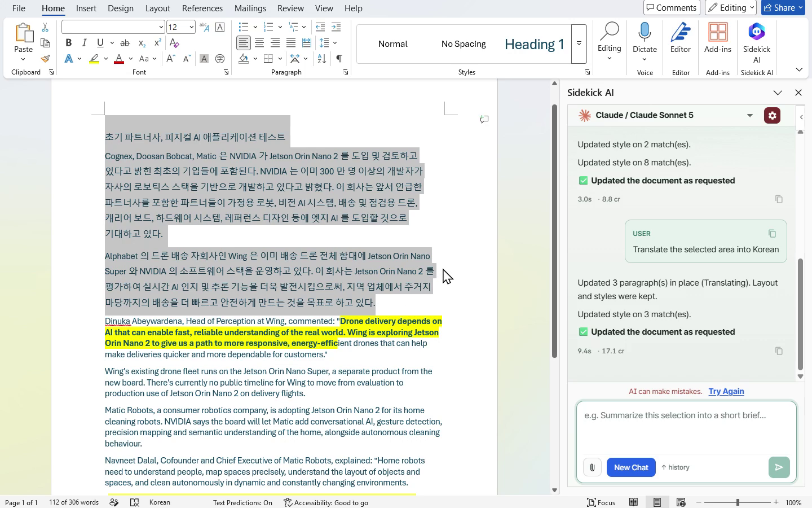Open Text Effects icon
812x508 pixels.
(69, 59)
